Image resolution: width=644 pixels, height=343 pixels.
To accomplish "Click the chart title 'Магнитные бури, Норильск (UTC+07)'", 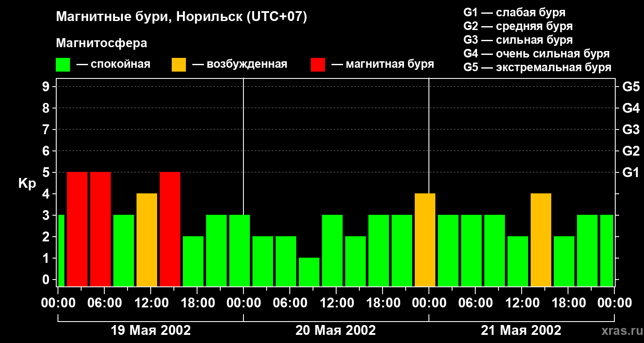I will click(x=182, y=17).
